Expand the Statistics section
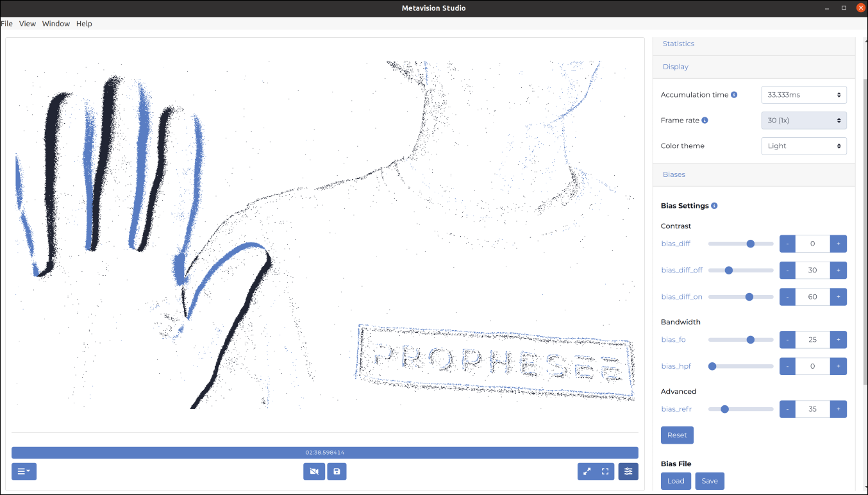This screenshot has width=868, height=495. 754,44
